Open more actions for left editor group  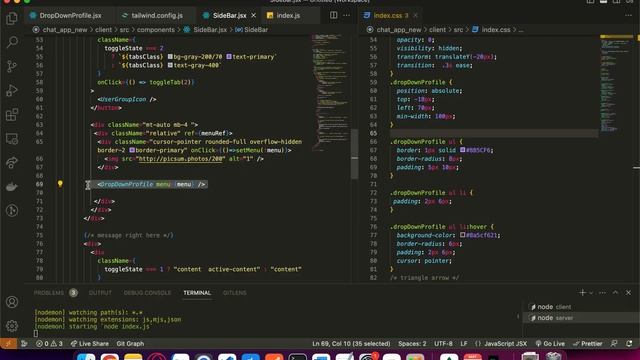coord(347,16)
